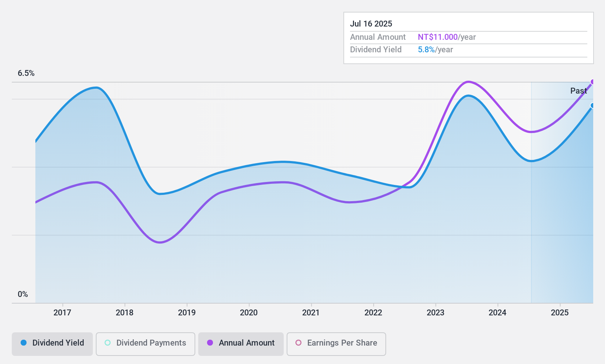
Task: Click the 2021 x-axis label
Action: click(311, 313)
